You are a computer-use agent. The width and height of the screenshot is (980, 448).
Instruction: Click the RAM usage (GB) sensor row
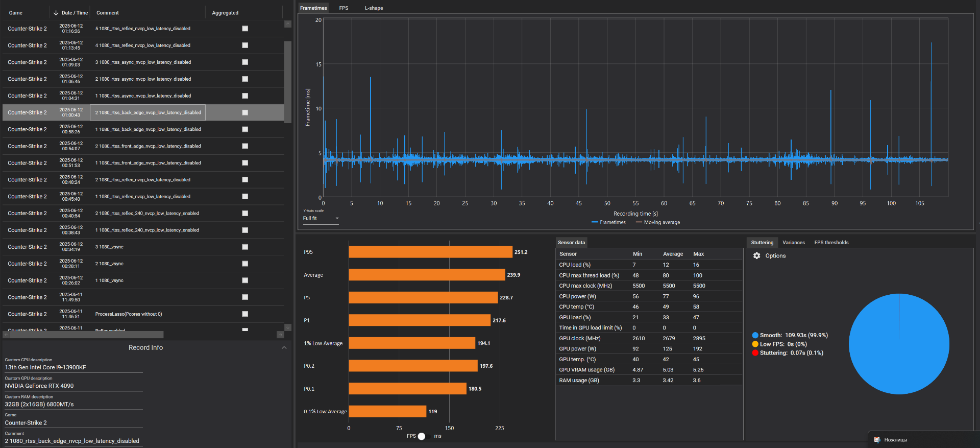click(649, 380)
